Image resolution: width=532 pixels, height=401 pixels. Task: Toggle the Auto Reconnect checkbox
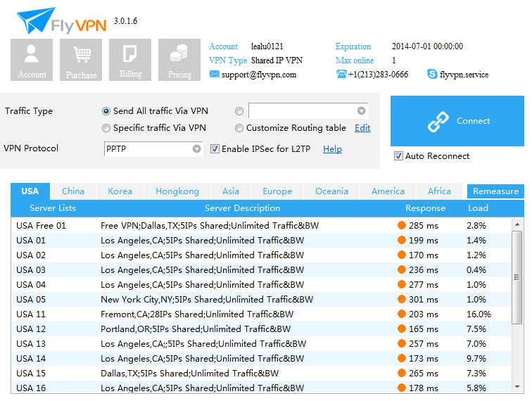[398, 155]
